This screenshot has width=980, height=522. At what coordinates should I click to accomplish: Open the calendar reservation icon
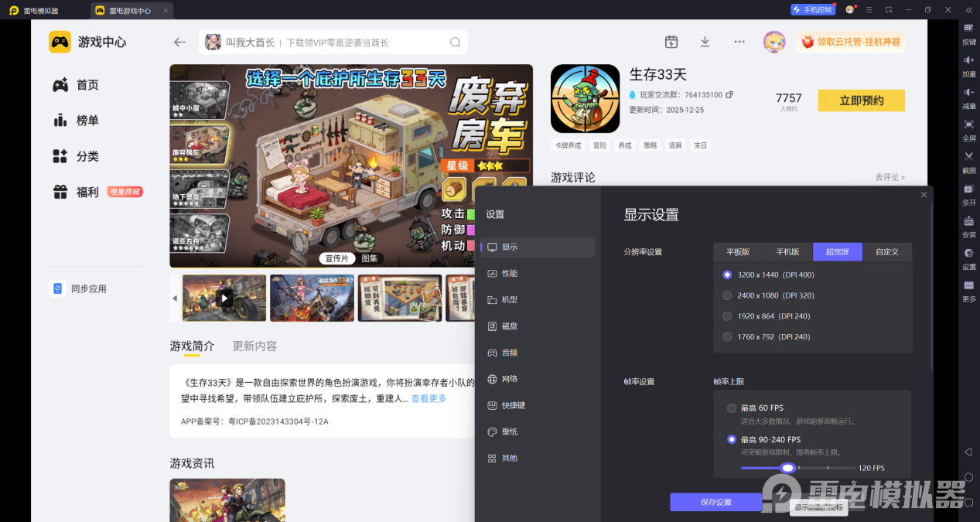coord(671,42)
